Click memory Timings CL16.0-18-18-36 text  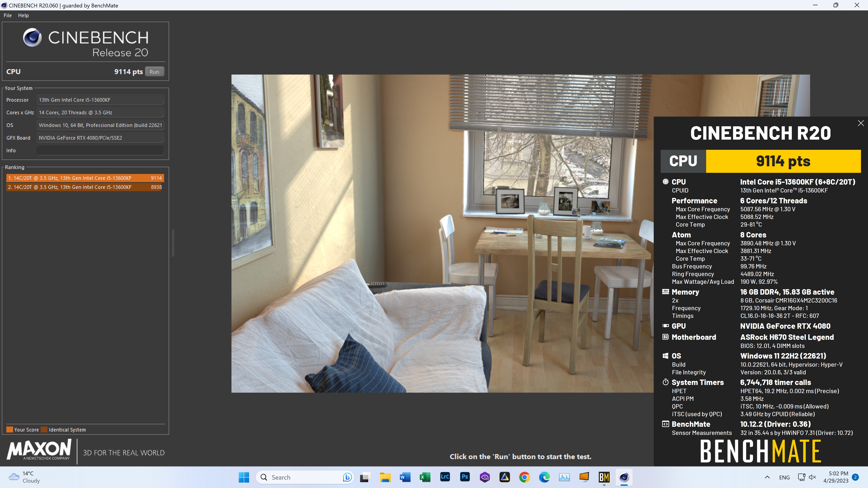779,316
